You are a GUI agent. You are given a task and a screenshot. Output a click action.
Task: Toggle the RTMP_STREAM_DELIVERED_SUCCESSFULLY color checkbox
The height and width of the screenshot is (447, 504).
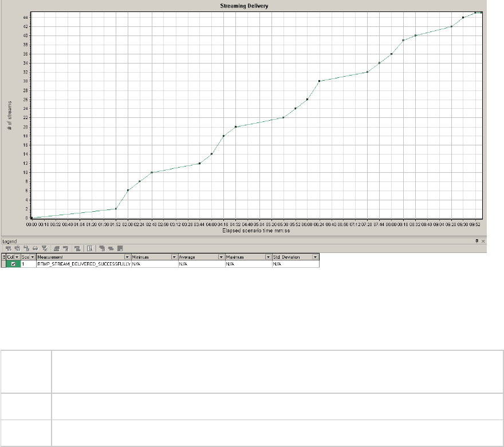13,264
